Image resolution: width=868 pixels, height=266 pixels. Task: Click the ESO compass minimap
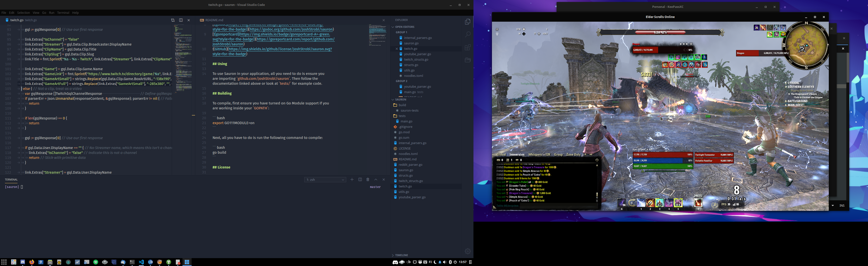pyautogui.click(x=806, y=46)
